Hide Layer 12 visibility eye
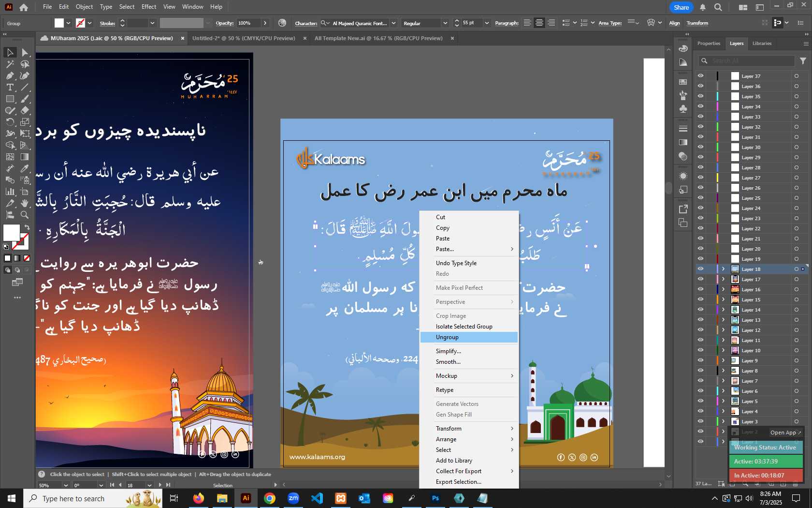Image resolution: width=812 pixels, height=508 pixels. 700,330
